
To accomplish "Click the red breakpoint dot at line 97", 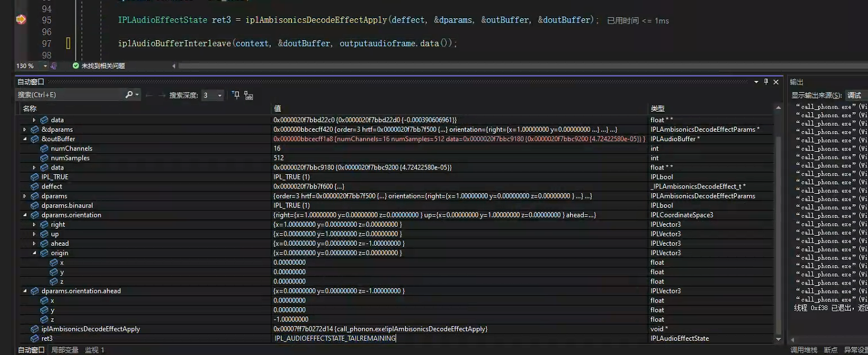I will [67, 43].
